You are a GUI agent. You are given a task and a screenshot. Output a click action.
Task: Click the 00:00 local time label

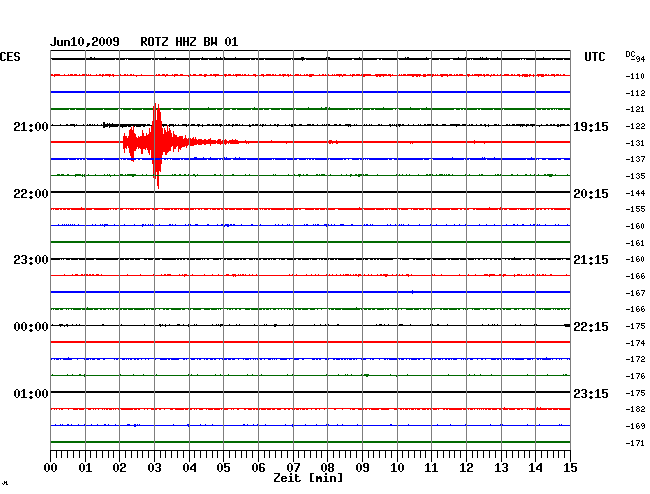(31, 327)
